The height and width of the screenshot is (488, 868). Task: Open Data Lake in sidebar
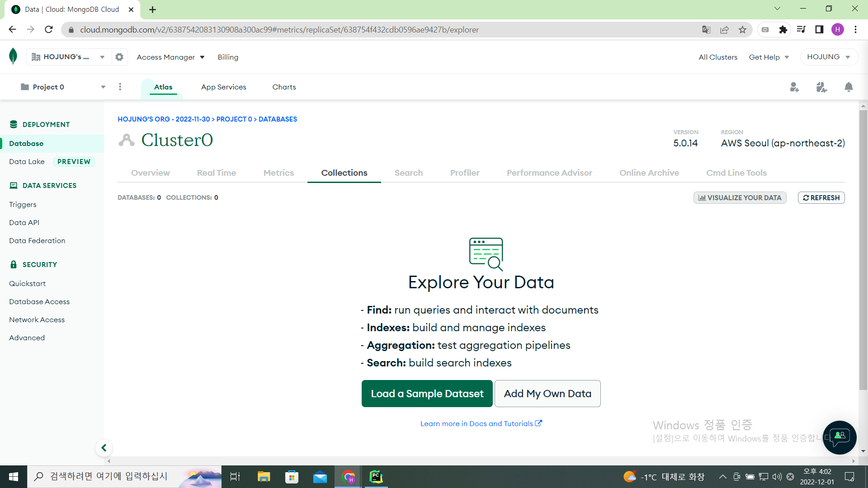point(27,161)
